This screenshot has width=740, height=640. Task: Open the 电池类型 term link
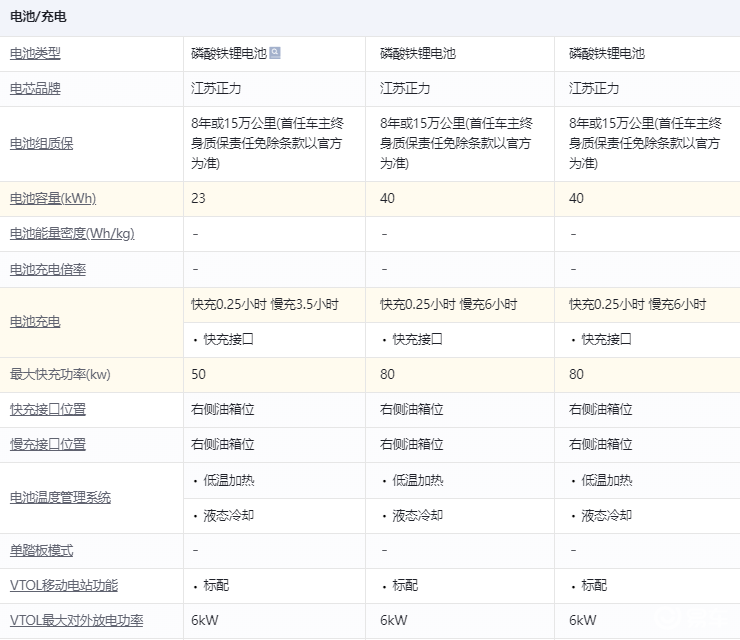35,54
